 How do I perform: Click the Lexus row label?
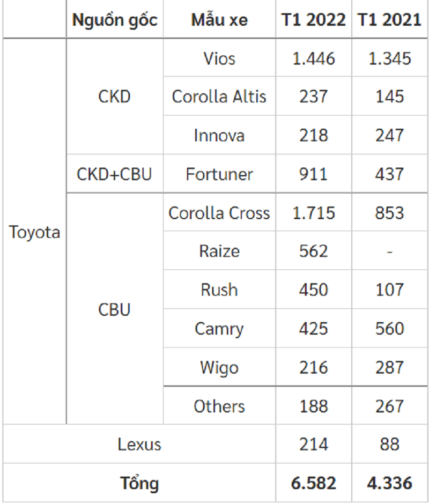pyautogui.click(x=139, y=444)
